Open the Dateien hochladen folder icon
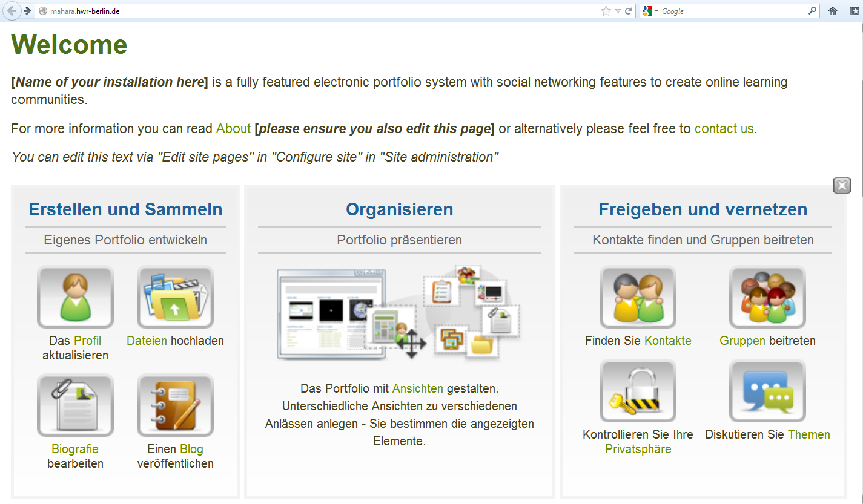Viewport: 863px width, 504px height. [x=175, y=297]
